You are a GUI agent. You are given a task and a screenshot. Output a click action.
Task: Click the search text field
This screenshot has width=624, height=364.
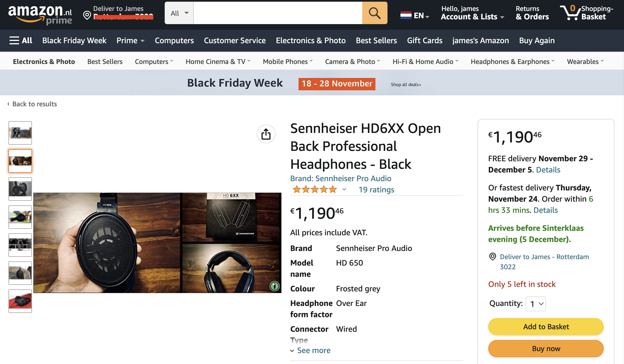pyautogui.click(x=278, y=13)
